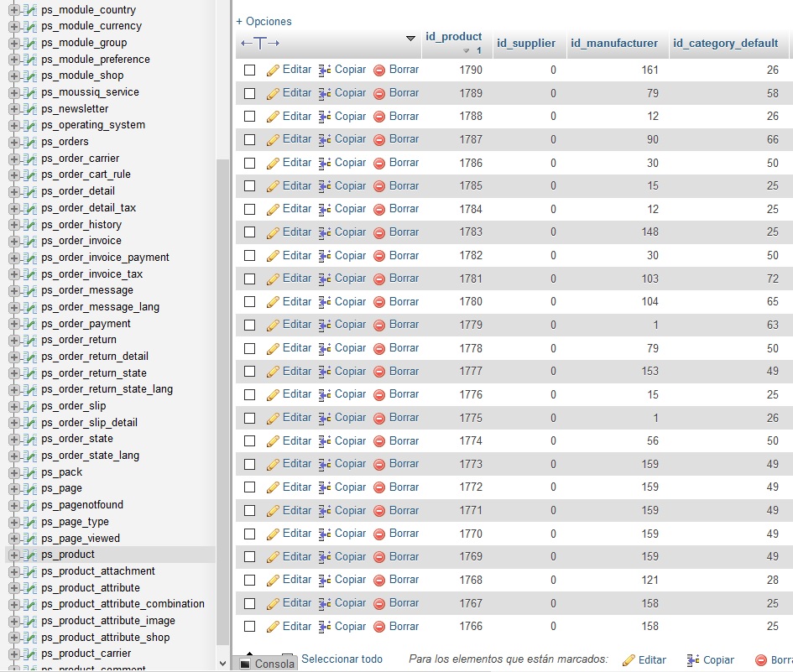Open the ps_product_carrier table
Viewport: 793px width, 672px height.
click(86, 654)
